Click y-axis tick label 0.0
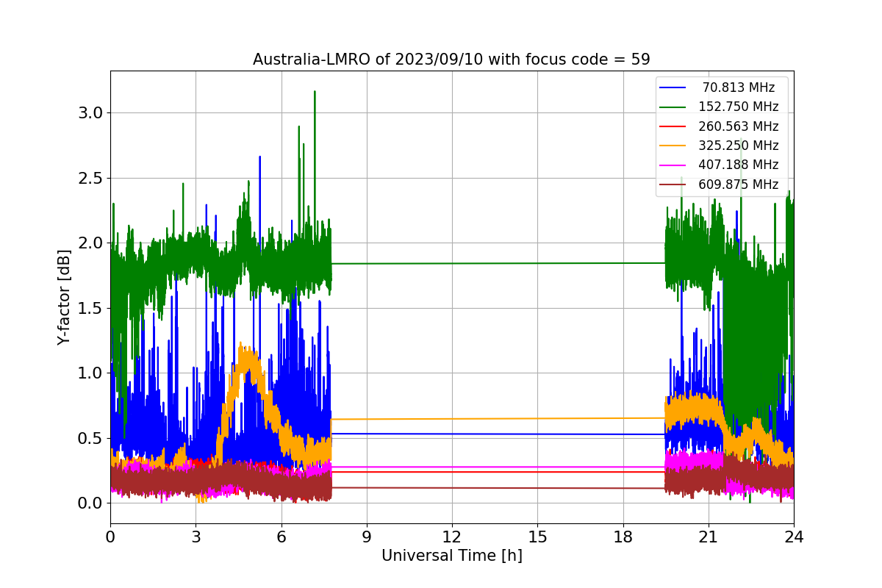The width and height of the screenshot is (882, 588). 91,503
